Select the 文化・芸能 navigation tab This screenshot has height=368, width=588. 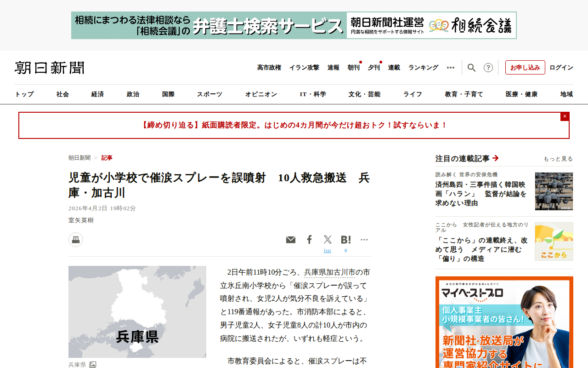[364, 94]
